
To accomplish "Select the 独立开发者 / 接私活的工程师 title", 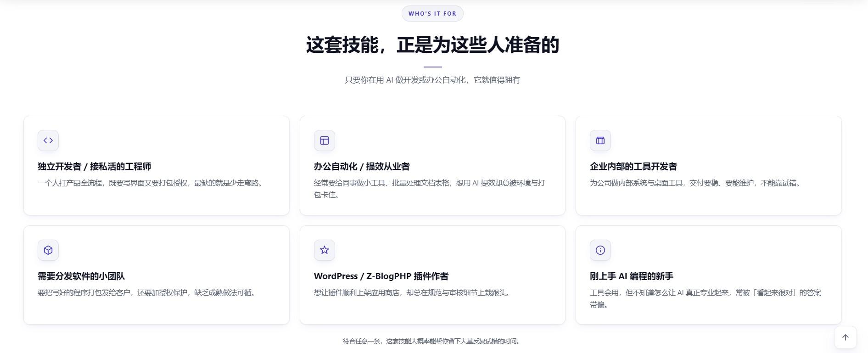I will click(x=95, y=167).
